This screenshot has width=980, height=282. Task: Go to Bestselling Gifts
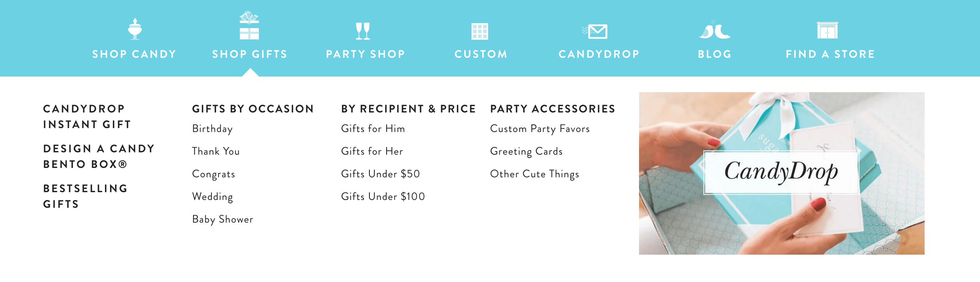coord(85,196)
